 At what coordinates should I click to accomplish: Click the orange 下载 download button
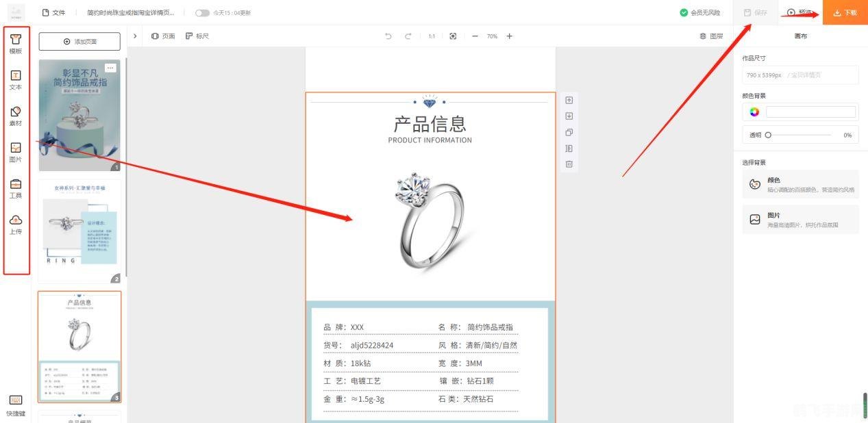pyautogui.click(x=844, y=12)
